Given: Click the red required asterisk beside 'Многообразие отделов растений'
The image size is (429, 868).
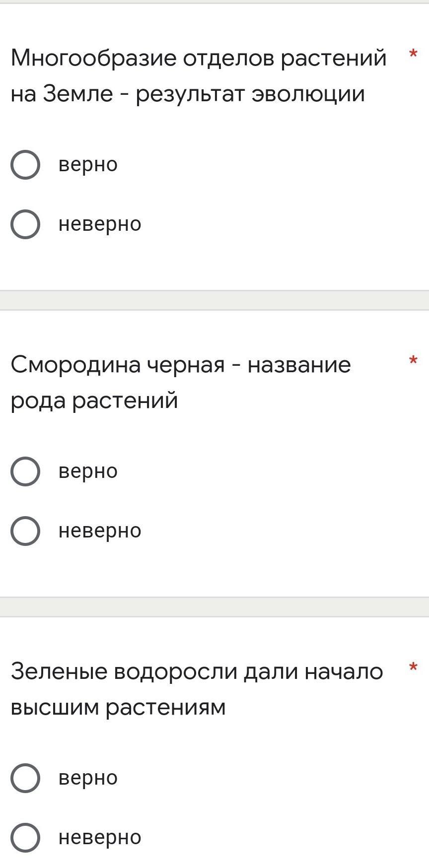Looking at the screenshot, I should [413, 54].
